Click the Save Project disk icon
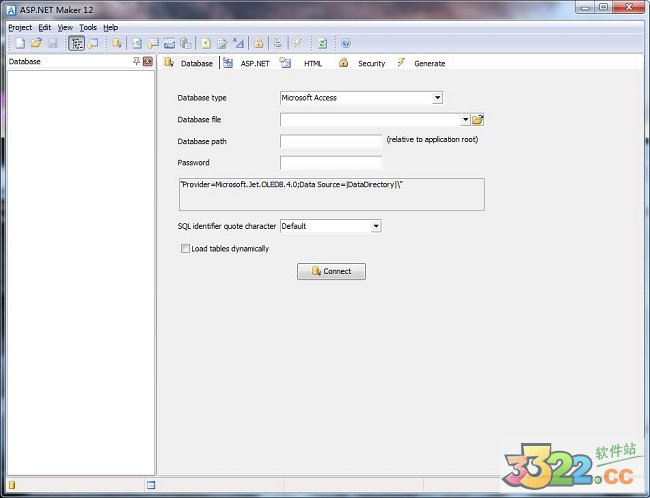 coord(53,43)
